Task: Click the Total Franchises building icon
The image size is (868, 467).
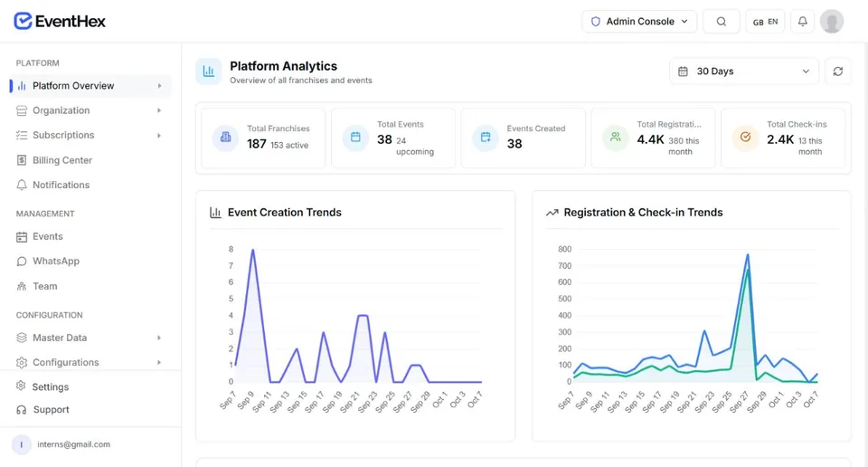Action: pos(225,137)
